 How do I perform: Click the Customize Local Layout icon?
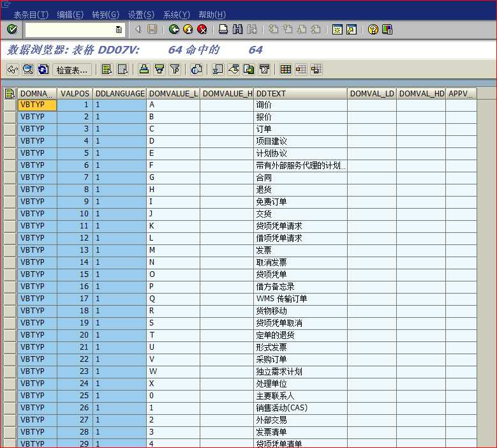[387, 29]
